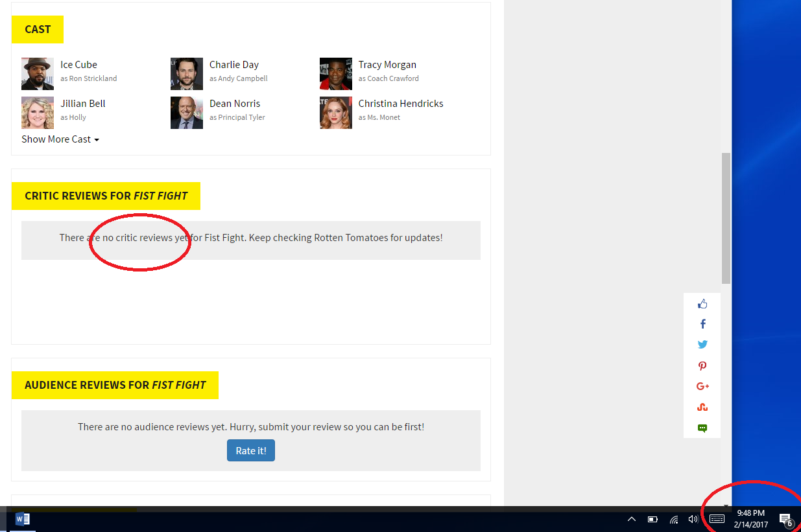Viewport: 801px width, 532px height.
Task: Open the Ice Cube cast link
Action: [x=78, y=65]
